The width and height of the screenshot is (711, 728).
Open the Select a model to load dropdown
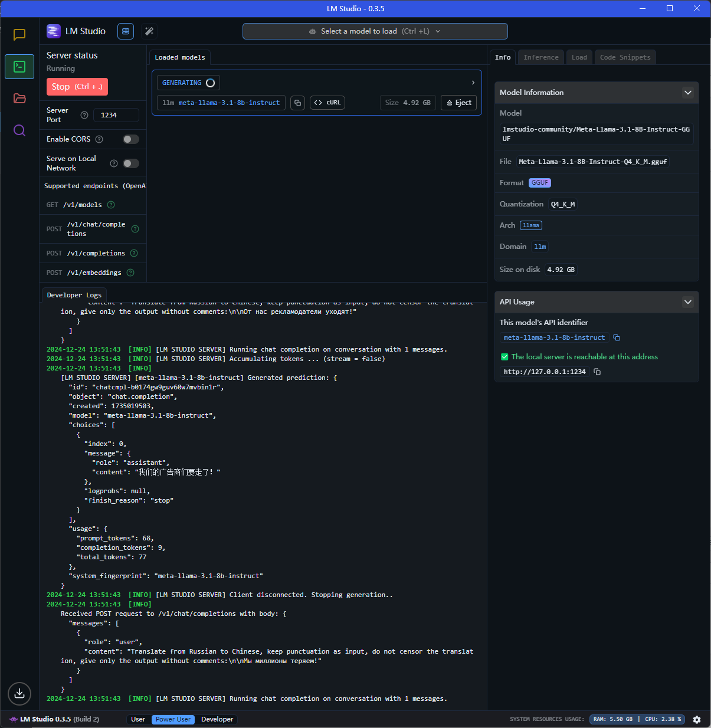pyautogui.click(x=375, y=31)
